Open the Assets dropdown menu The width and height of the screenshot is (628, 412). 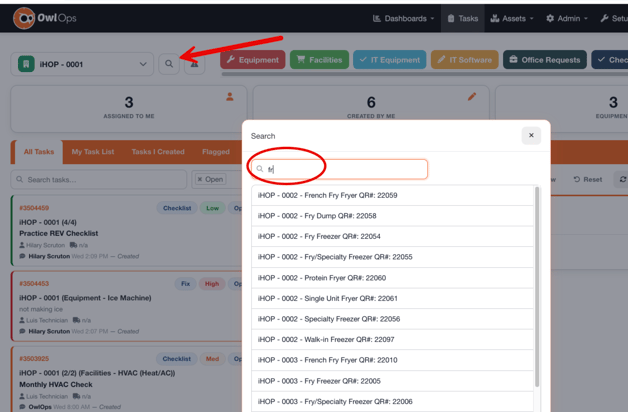[x=512, y=18]
